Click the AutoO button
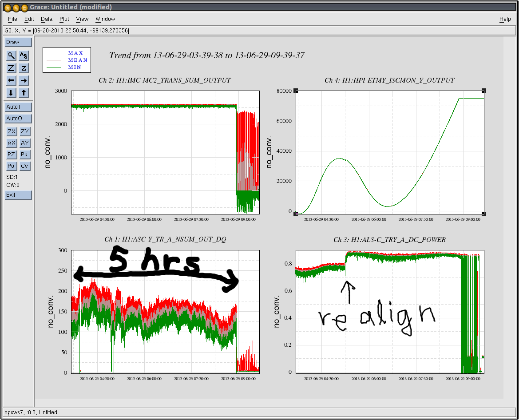519x420 pixels. point(18,119)
